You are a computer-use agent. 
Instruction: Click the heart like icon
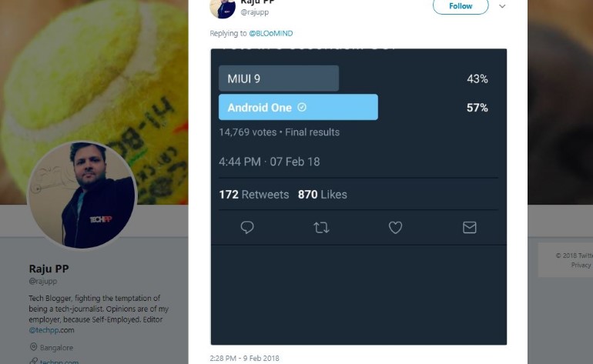coord(395,227)
